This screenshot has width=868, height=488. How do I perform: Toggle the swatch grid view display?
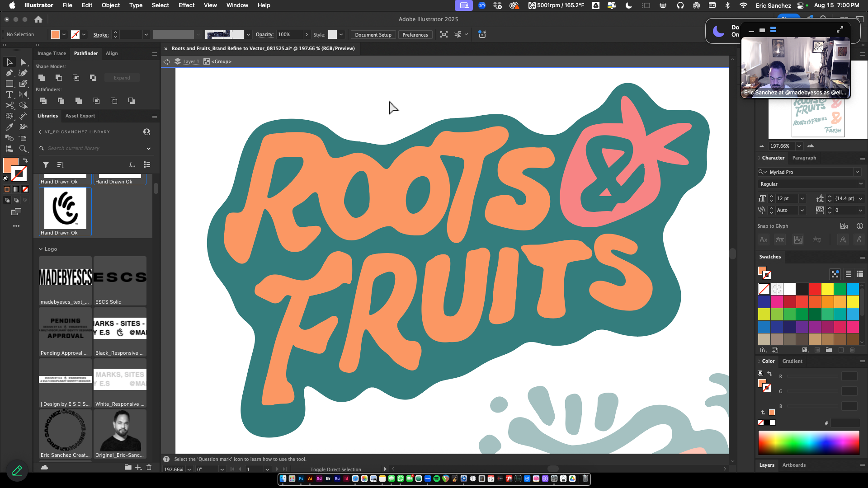click(x=860, y=274)
